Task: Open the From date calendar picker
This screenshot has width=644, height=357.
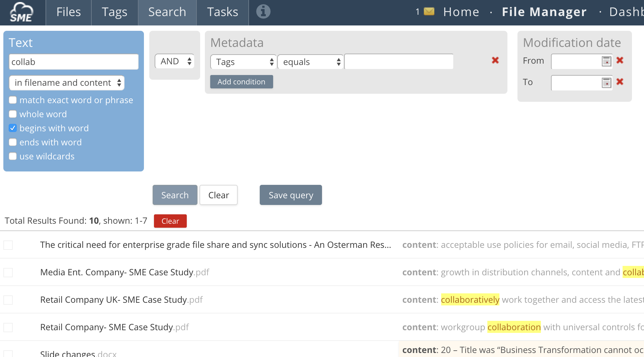Action: pos(606,61)
